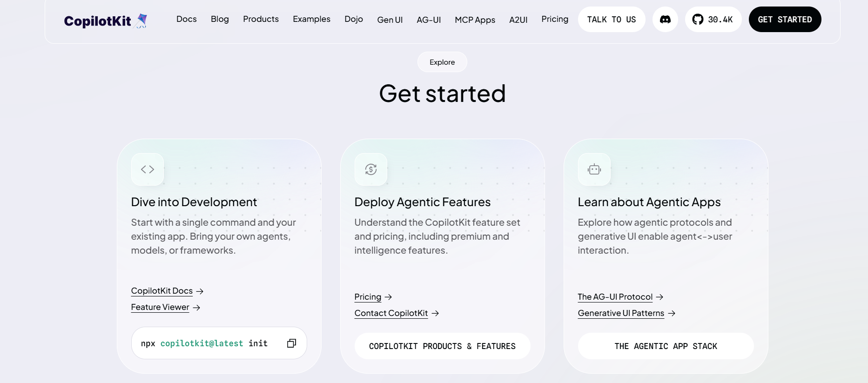This screenshot has height=383, width=868.
Task: Click the arrow next to Feature Viewer
Action: click(x=196, y=308)
